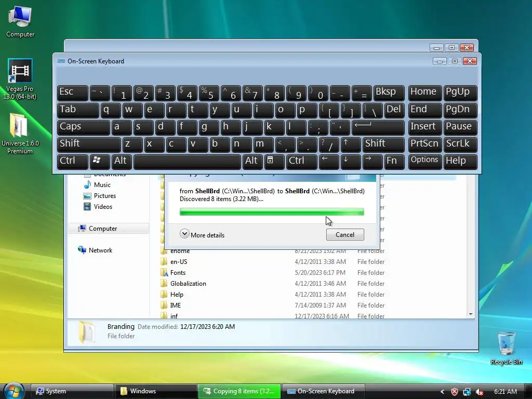Viewport: 532px width, 399px height.
Task: Click the green copy progress bar
Action: [272, 212]
